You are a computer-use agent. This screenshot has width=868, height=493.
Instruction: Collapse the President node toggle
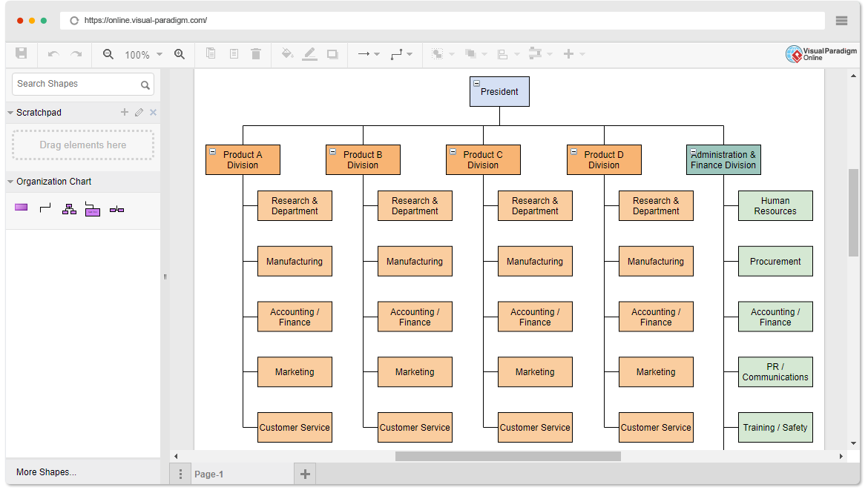(476, 84)
